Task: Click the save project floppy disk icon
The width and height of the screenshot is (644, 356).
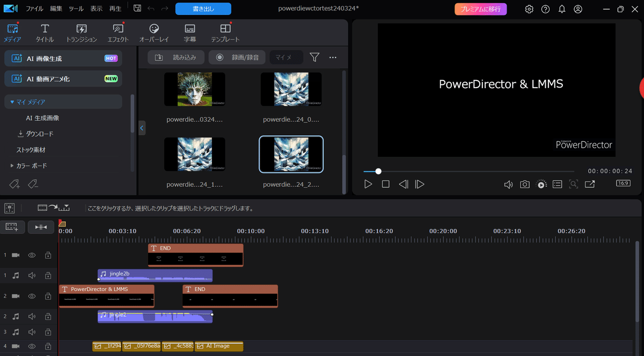Action: coord(137,9)
